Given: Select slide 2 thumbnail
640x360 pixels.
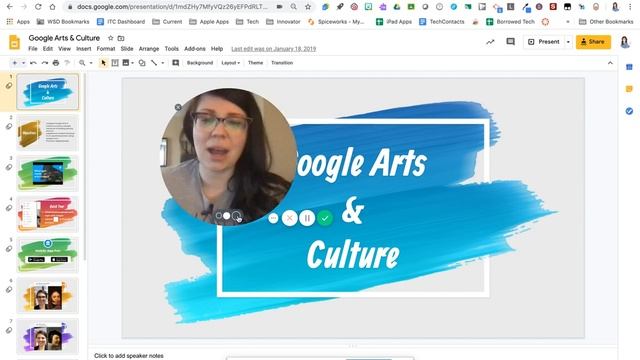Looking at the screenshot, I should pyautogui.click(x=48, y=133).
